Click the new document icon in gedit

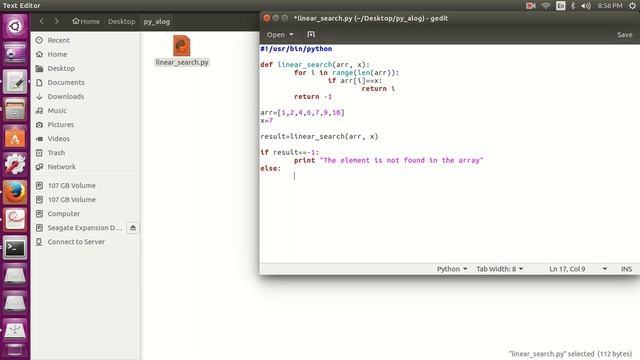[x=311, y=35]
